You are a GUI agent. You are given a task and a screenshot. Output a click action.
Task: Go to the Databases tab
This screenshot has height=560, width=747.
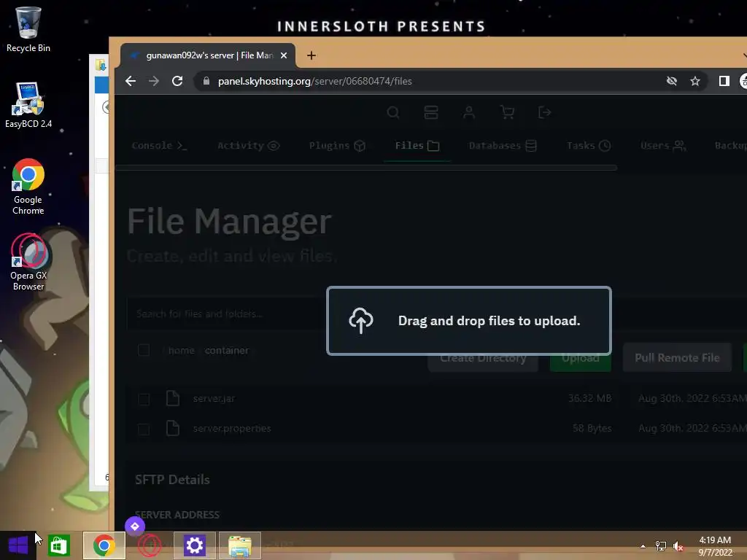[x=503, y=146]
